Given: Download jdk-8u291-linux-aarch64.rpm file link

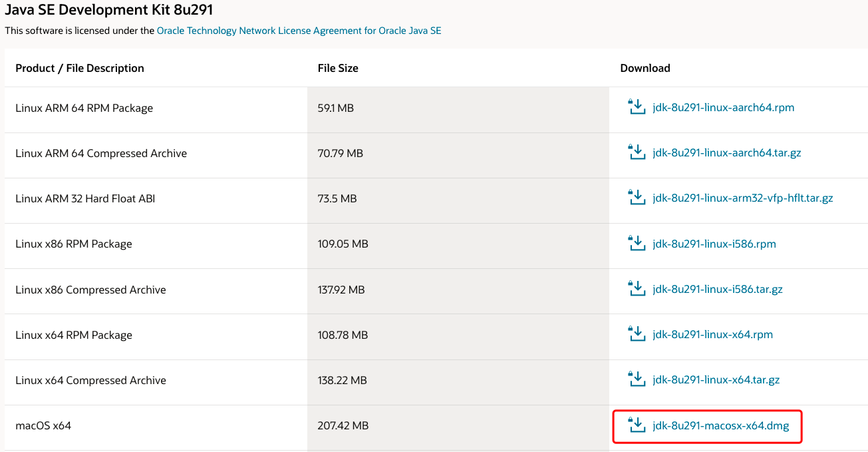Looking at the screenshot, I should click(x=724, y=107).
